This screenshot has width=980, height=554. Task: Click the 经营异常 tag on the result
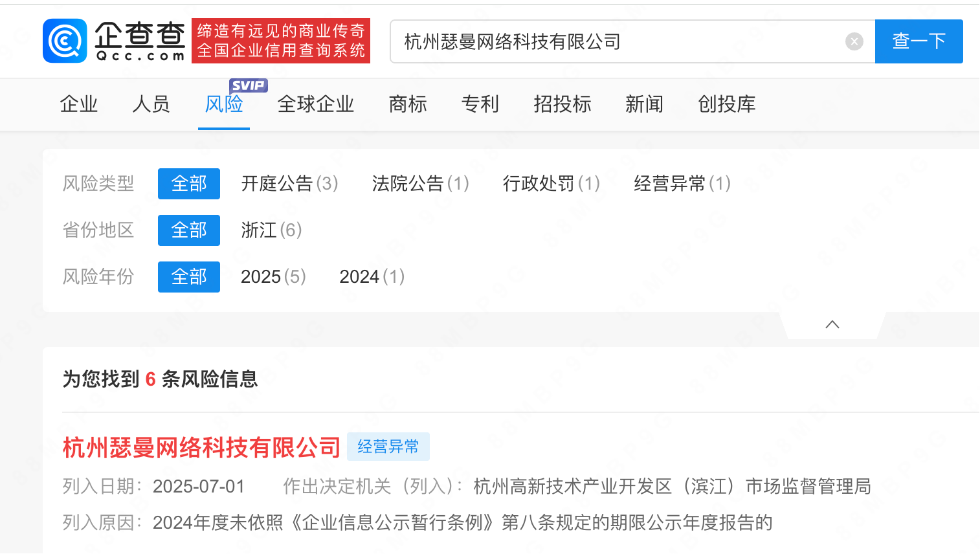click(388, 447)
